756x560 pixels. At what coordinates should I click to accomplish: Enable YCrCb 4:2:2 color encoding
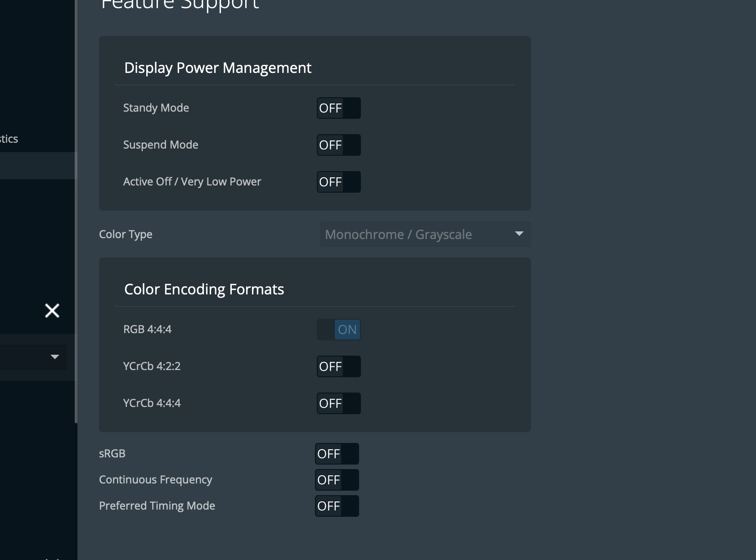pos(338,366)
